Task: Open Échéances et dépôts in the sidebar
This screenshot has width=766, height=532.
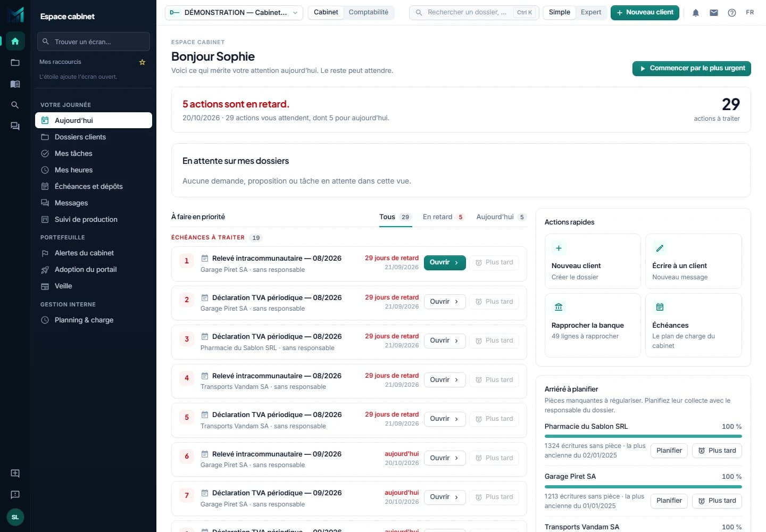Action: pos(94,186)
